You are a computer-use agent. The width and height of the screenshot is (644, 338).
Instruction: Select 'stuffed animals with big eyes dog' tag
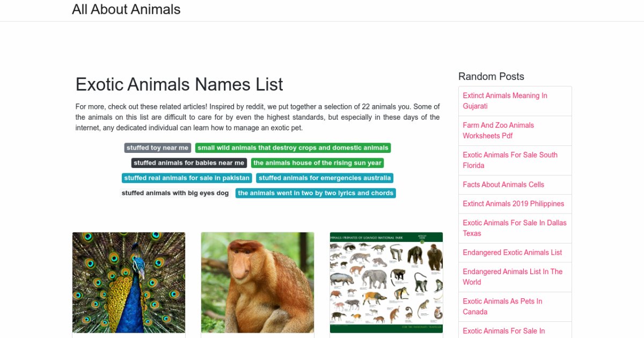pyautogui.click(x=175, y=193)
